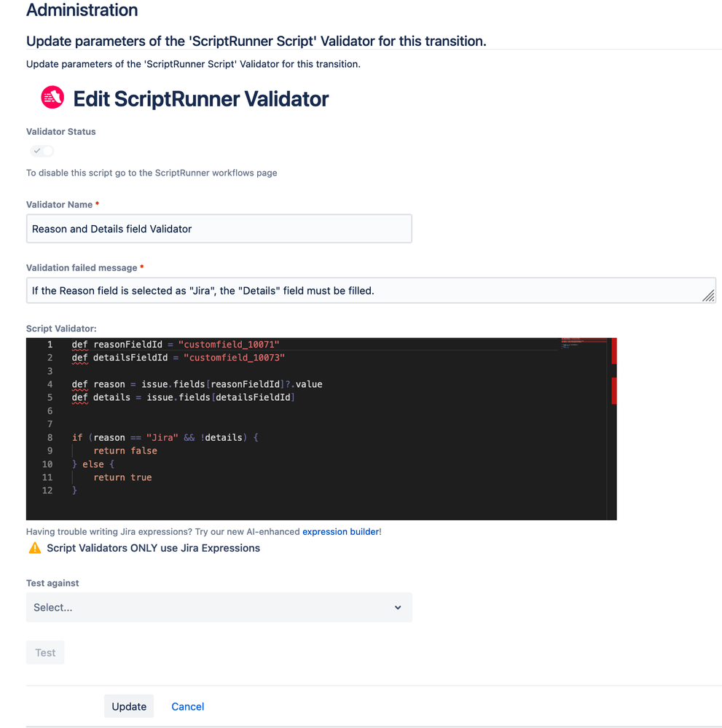Screen dimensions: 722x728
Task: Click the 'return true' code line
Action: pos(122,477)
